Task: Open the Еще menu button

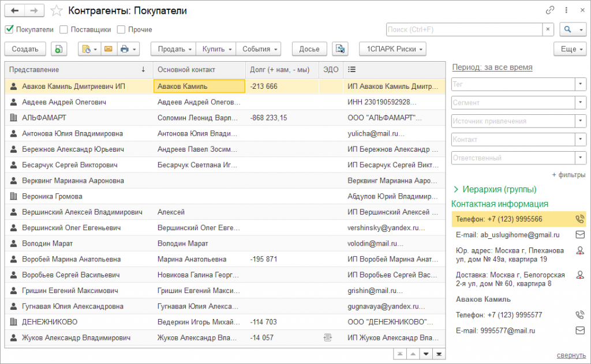Action: [x=570, y=49]
